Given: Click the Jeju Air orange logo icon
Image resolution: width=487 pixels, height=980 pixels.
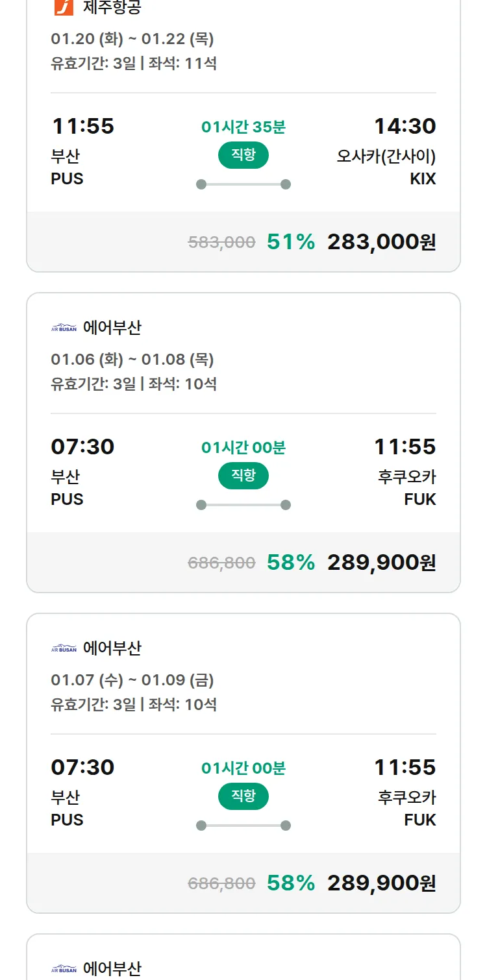Looking at the screenshot, I should point(64,6).
